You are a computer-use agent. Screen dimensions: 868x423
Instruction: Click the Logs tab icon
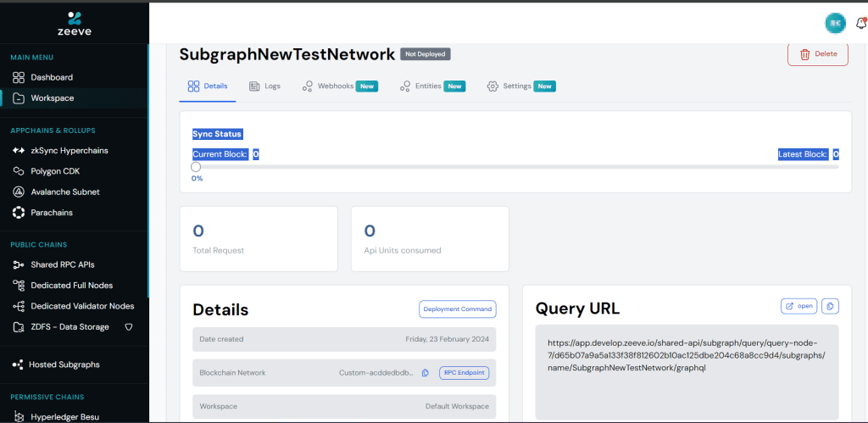pyautogui.click(x=254, y=86)
